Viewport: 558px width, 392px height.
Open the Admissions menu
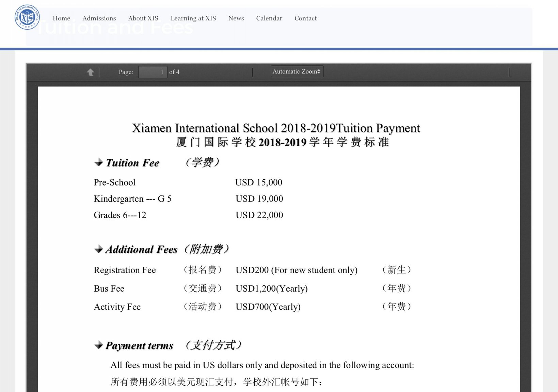point(99,18)
